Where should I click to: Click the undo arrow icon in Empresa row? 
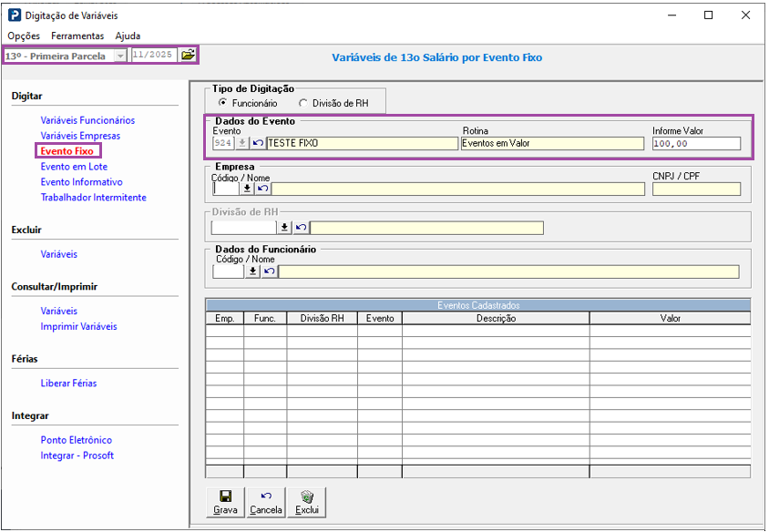click(x=262, y=189)
